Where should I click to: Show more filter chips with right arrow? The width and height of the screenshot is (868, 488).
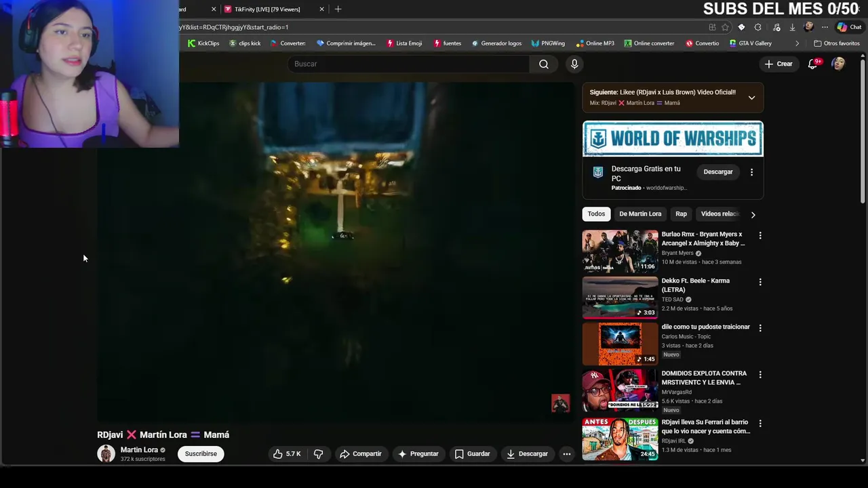click(753, 214)
